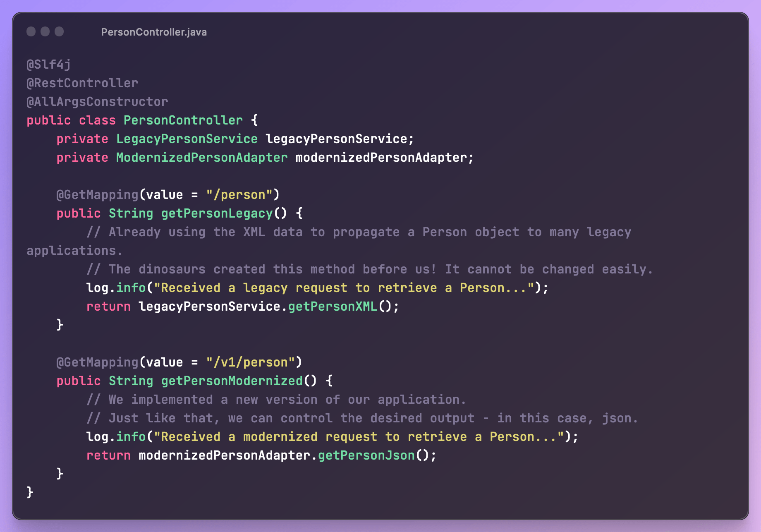Click the 'return' keyword before legacyPersonService
This screenshot has height=532, width=761.
click(108, 307)
